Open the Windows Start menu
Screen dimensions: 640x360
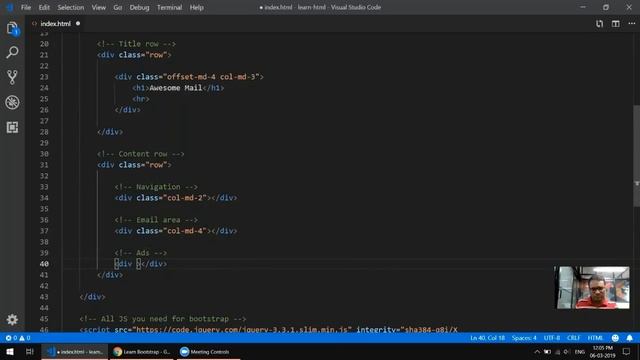pos(10,351)
